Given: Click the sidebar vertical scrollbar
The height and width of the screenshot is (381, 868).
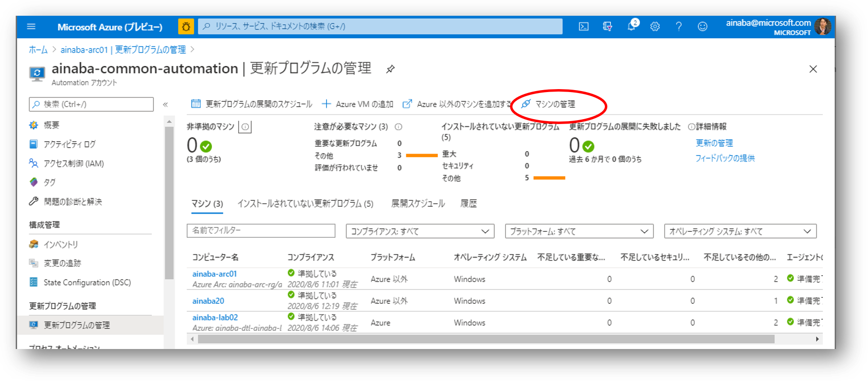Looking at the screenshot, I should point(169,203).
